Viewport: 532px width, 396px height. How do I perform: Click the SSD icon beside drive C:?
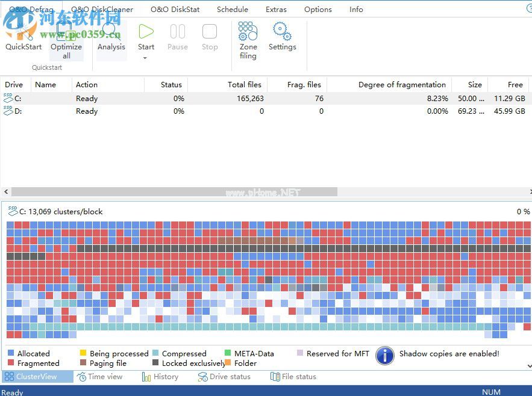point(7,98)
